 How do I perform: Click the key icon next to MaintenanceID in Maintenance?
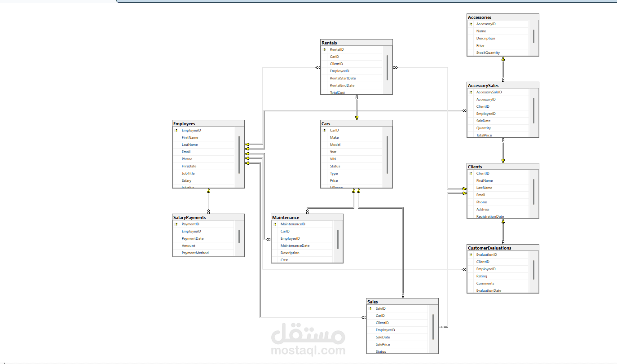[275, 224]
